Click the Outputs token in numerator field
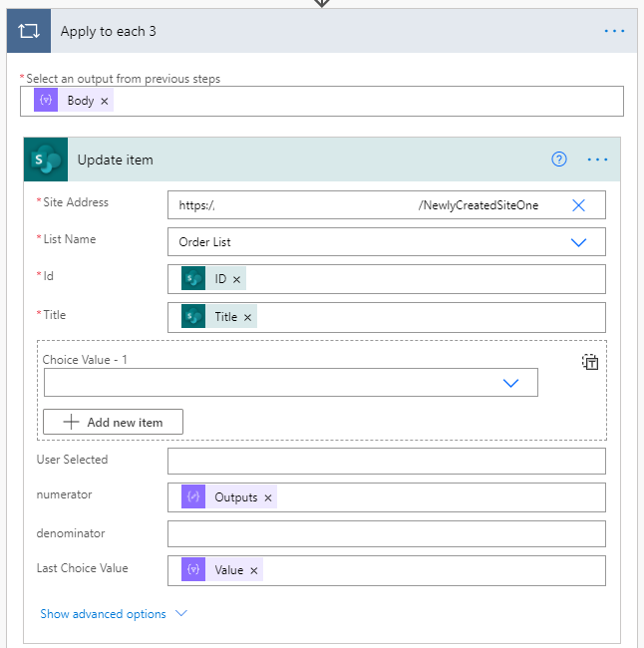Image resolution: width=644 pixels, height=648 pixels. point(235,497)
